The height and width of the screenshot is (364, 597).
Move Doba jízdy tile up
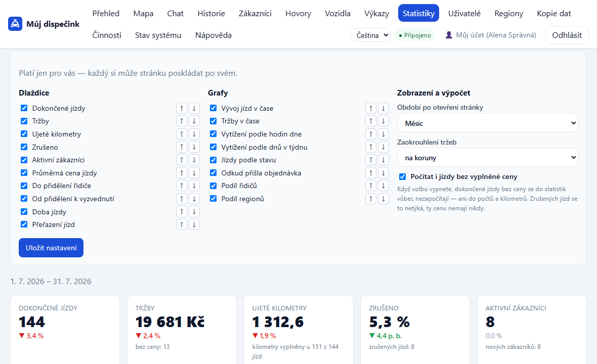click(182, 212)
